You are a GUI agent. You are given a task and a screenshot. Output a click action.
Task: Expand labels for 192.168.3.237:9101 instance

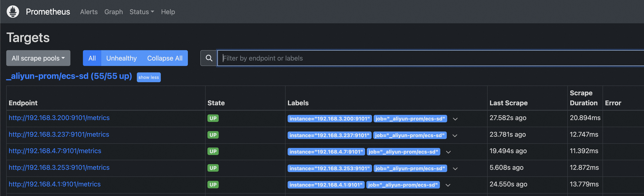point(454,136)
